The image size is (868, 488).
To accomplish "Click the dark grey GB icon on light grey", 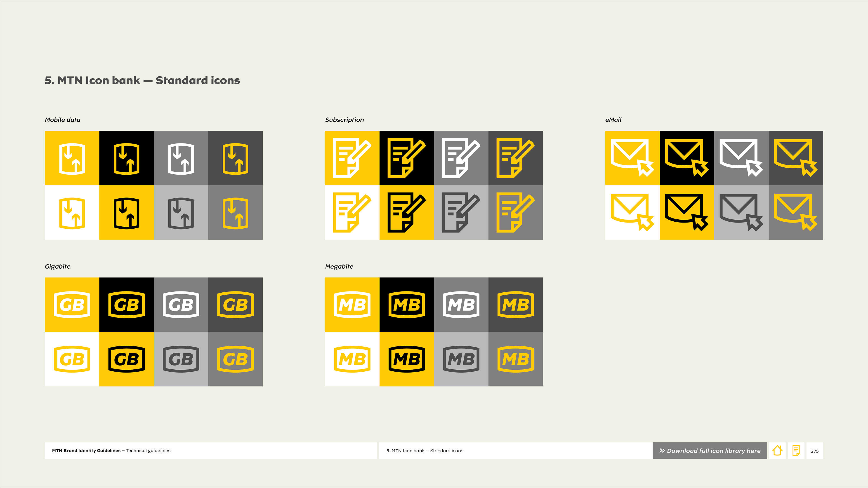I will 181,359.
